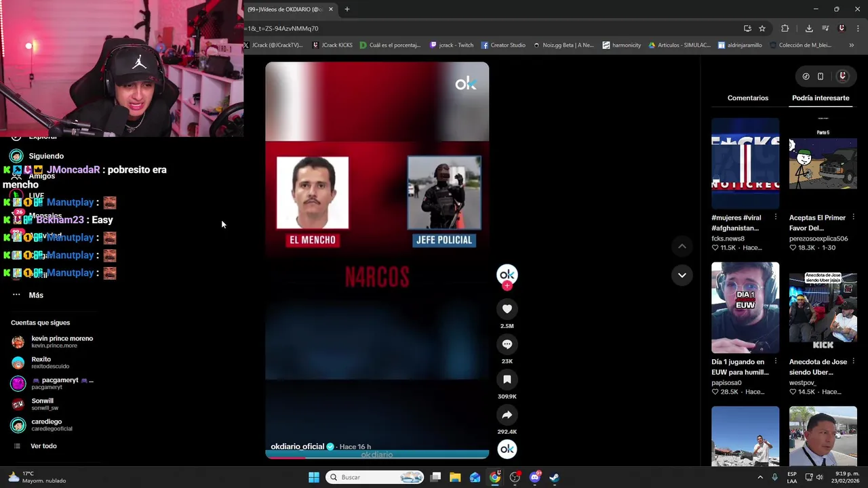Go to the next video with down chevron
The width and height of the screenshot is (868, 488).
tap(682, 275)
